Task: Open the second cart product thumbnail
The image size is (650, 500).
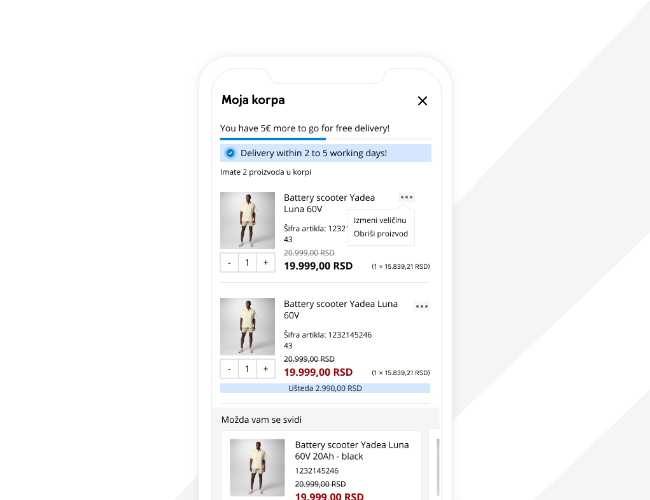Action: (247, 326)
